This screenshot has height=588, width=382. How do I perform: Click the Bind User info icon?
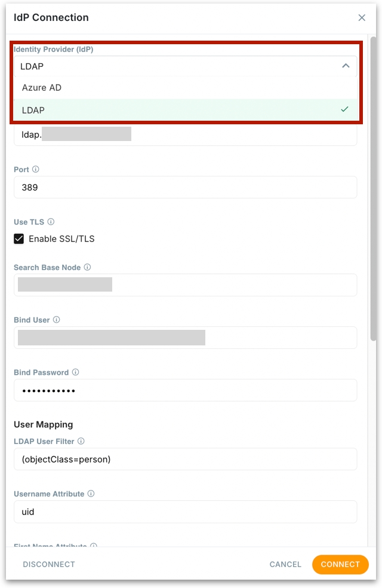(56, 320)
